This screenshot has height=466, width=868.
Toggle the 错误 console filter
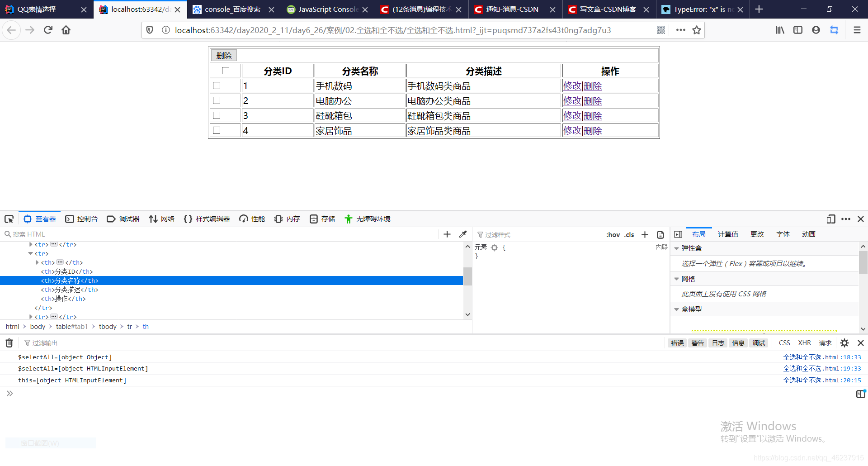point(677,343)
